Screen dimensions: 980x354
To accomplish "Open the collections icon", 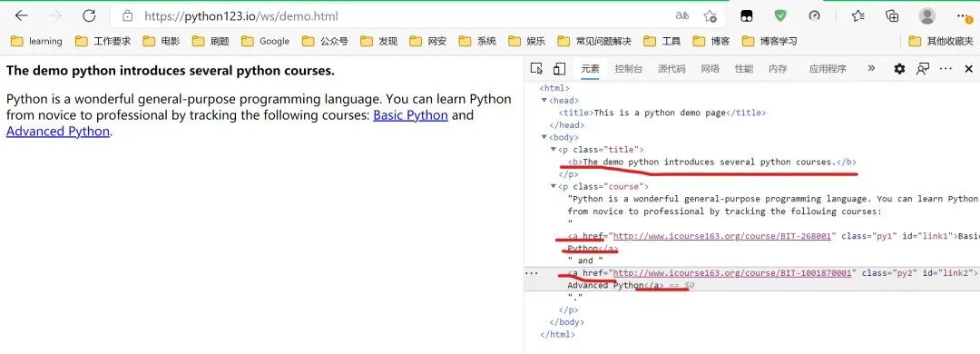I will click(893, 15).
